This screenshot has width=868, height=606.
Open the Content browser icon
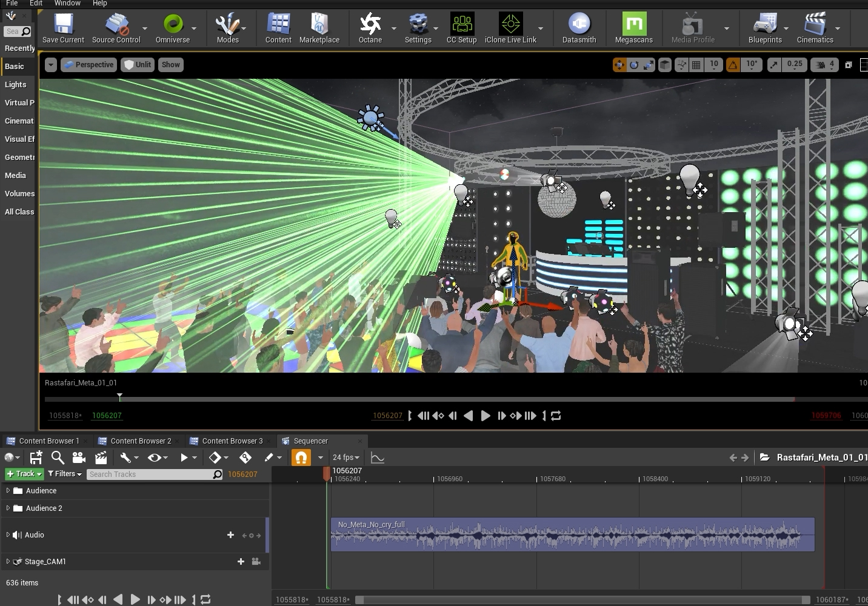coord(278,28)
